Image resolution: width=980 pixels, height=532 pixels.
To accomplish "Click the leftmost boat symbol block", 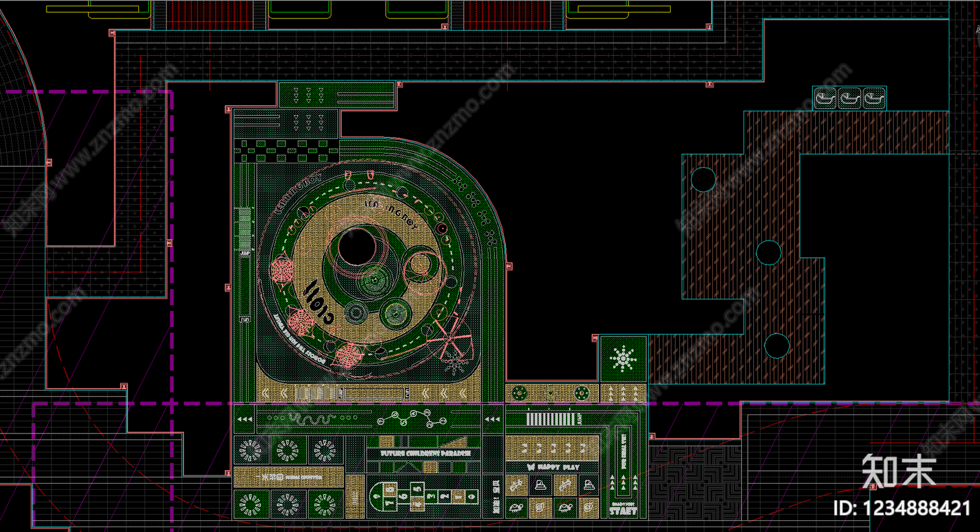I will [825, 98].
